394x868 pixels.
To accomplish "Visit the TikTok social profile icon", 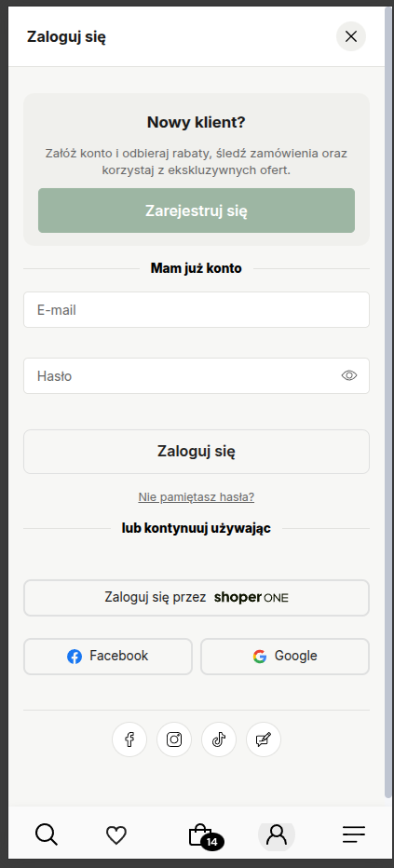I will [x=219, y=739].
